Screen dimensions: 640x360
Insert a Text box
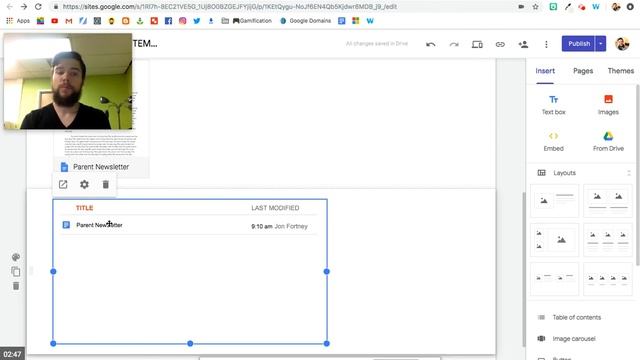tap(553, 105)
